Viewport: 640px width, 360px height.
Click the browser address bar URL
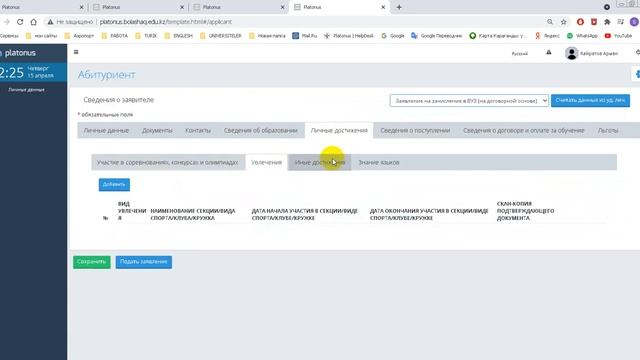(166, 22)
